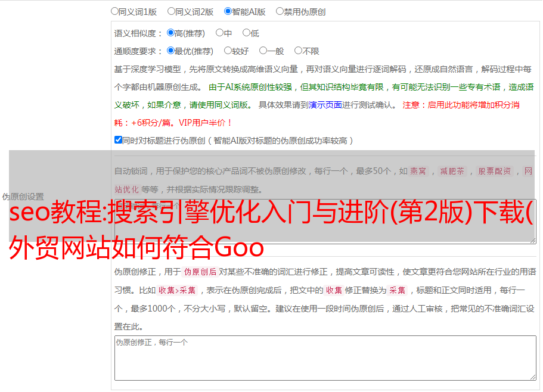Select the 同义词1版 radio option
The image size is (543, 392).
[x=114, y=11]
